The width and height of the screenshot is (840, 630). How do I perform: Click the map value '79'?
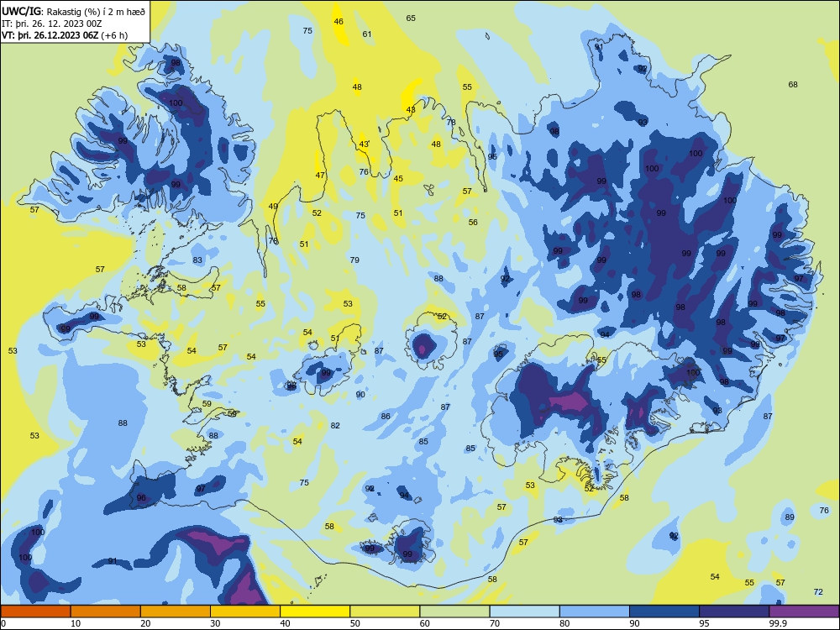[x=354, y=260]
